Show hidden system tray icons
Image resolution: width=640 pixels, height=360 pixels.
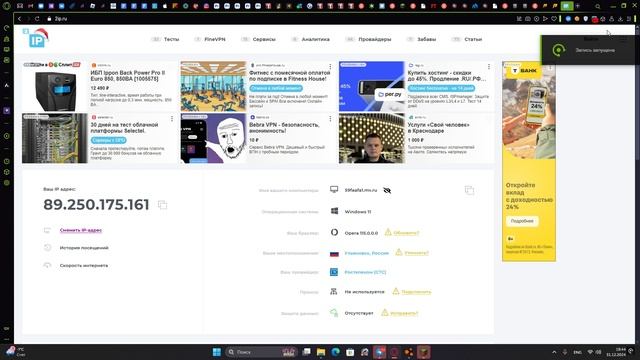(x=554, y=352)
